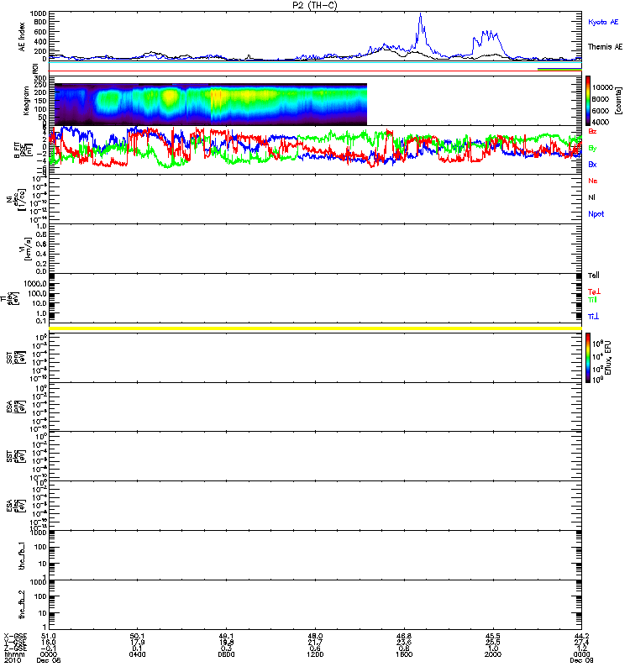
Task: Click the Y-GSE value 21.7
Action: click(x=315, y=643)
